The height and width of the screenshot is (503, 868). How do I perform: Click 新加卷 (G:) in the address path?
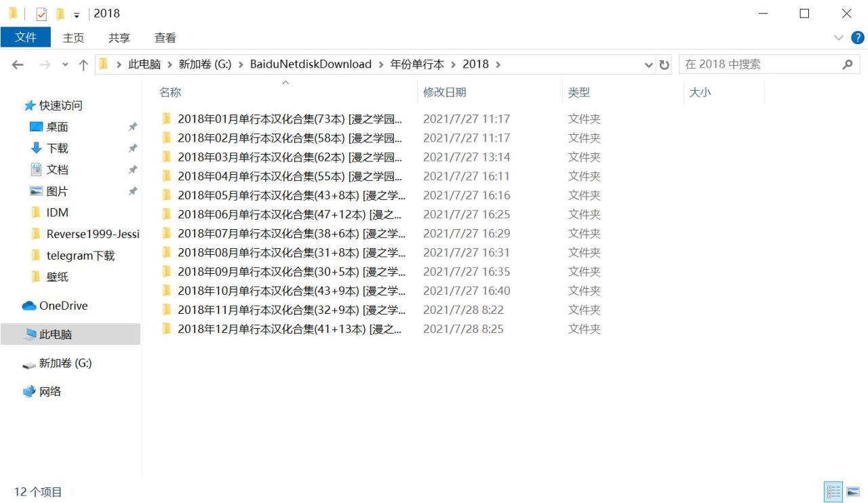point(205,64)
